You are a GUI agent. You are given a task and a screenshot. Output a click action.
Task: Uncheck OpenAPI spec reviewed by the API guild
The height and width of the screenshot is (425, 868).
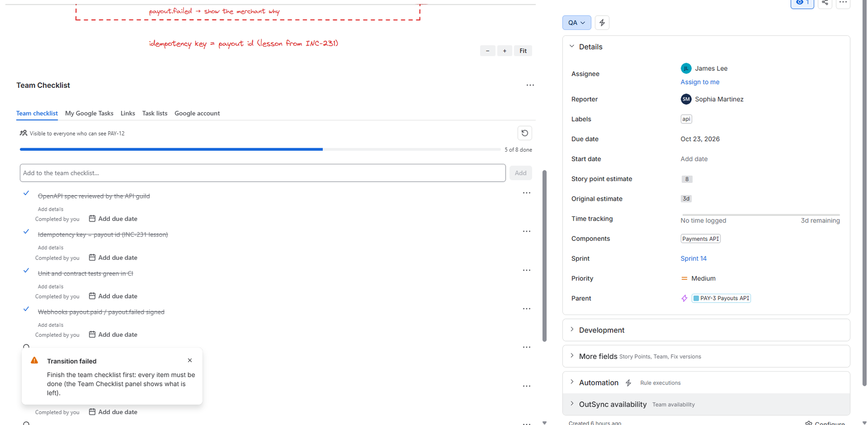click(26, 193)
